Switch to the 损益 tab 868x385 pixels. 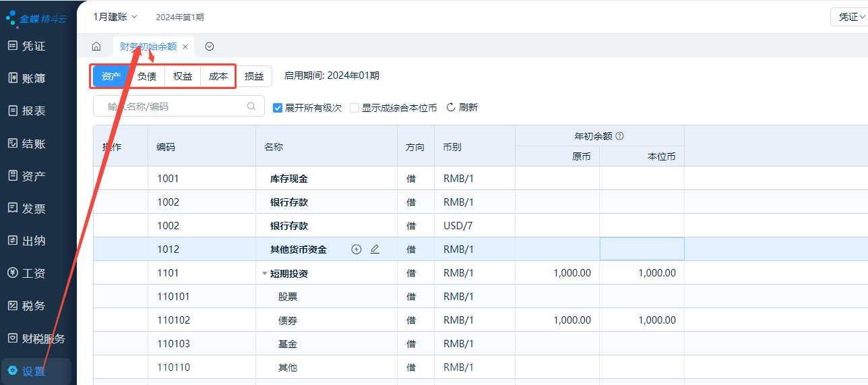coord(254,76)
